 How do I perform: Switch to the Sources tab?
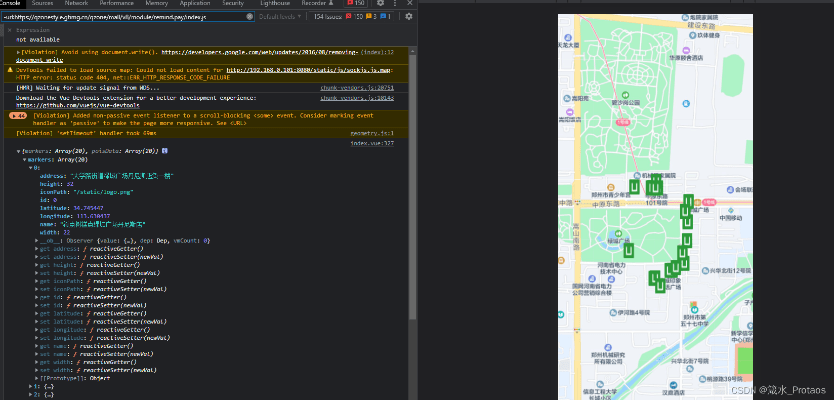pos(43,4)
